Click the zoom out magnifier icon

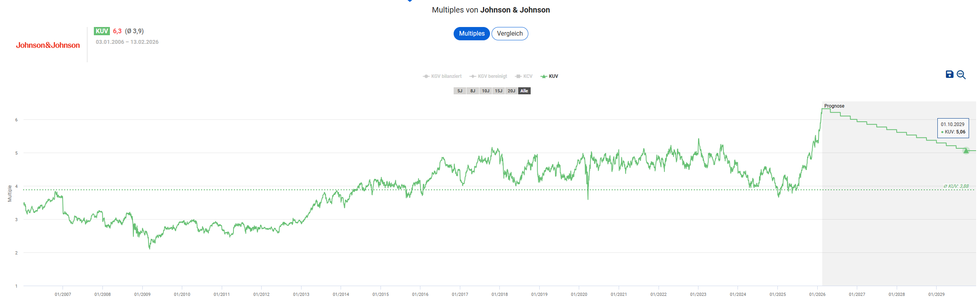pos(961,75)
